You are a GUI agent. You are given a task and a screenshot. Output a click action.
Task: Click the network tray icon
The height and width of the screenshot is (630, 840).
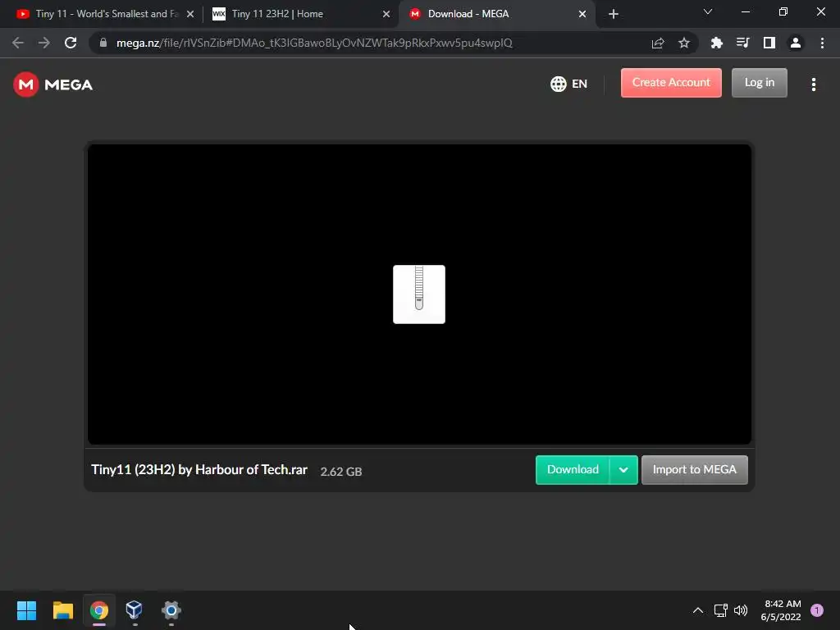tap(720, 610)
